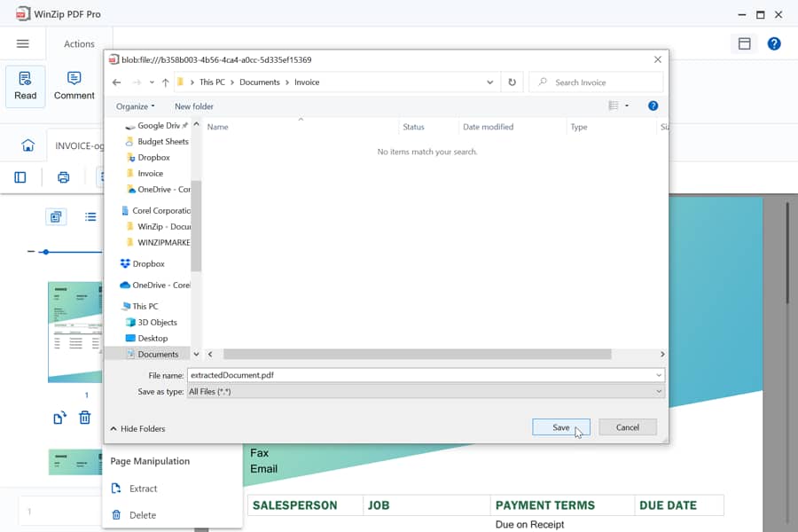Create a New folder
This screenshot has height=532, width=798.
click(x=193, y=106)
